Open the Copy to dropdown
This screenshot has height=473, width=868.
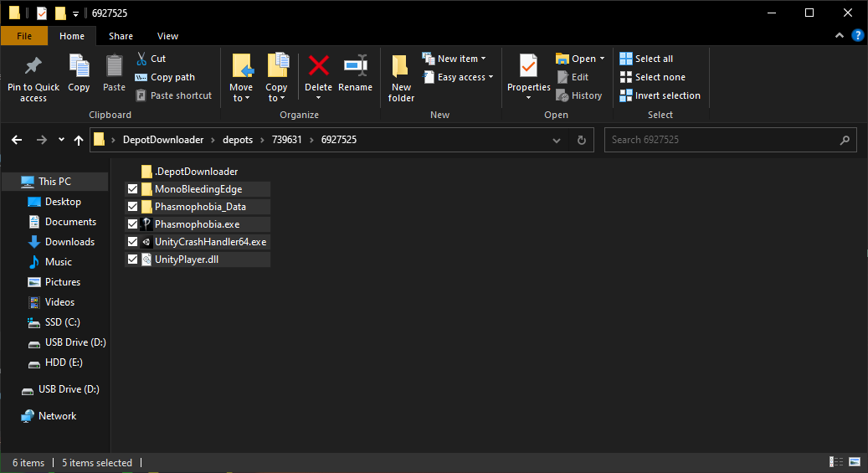click(275, 92)
